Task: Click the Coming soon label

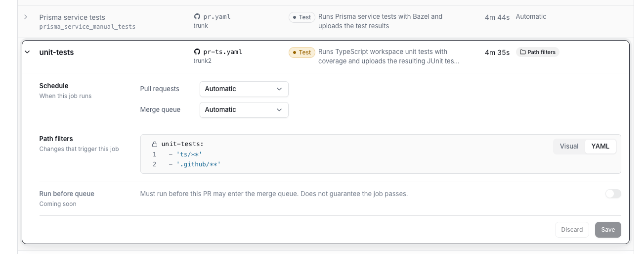Action: click(58, 203)
